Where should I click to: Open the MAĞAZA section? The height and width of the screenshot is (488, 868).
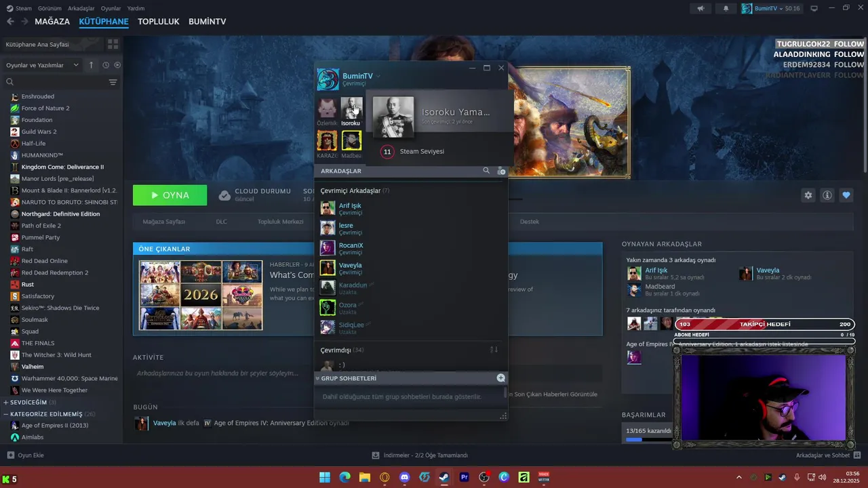click(x=52, y=22)
